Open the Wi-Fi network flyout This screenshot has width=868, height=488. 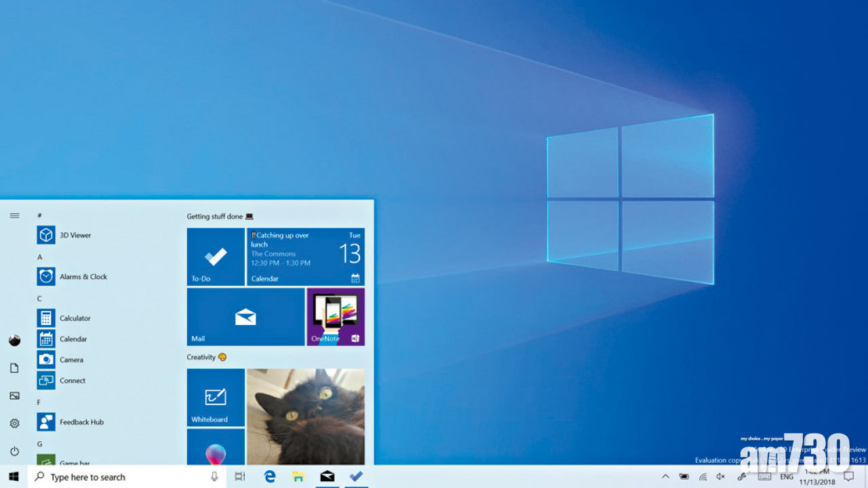[x=703, y=476]
